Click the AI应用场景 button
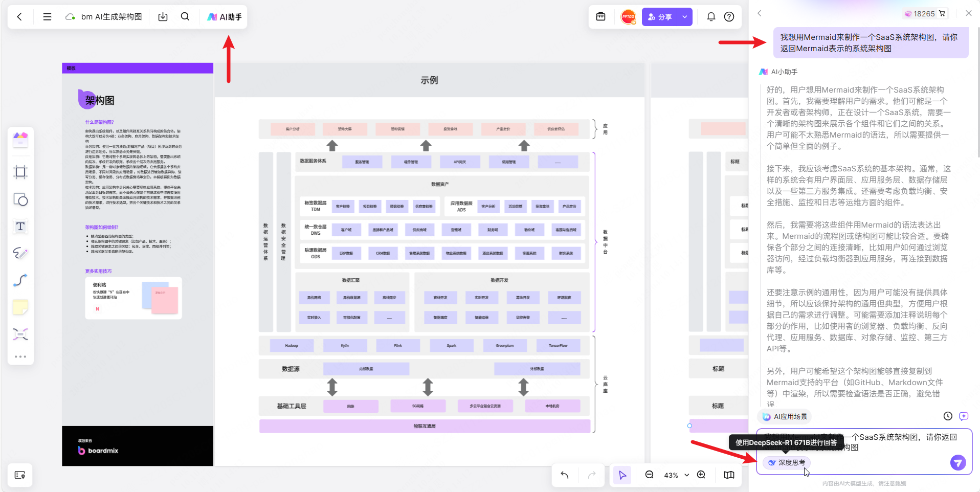The image size is (980, 492). tap(785, 416)
